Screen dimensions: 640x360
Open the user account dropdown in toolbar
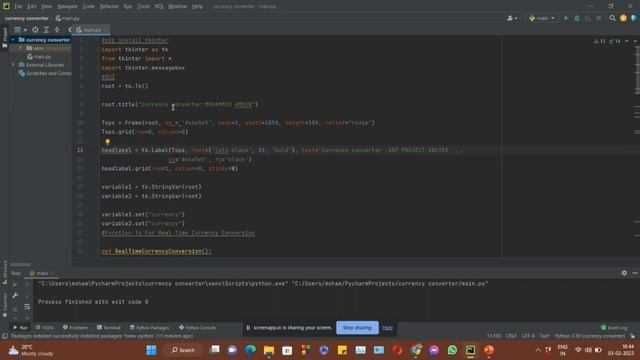click(x=512, y=18)
